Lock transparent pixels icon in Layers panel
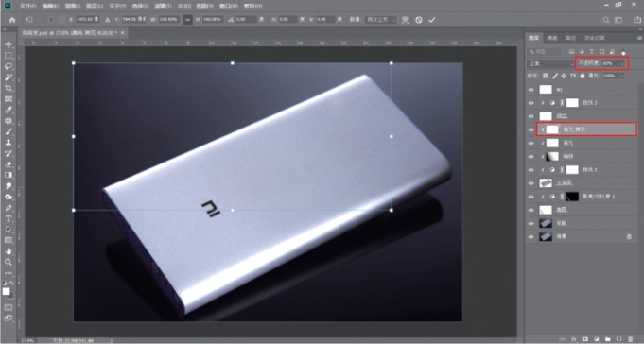644x344 pixels. tap(546, 76)
